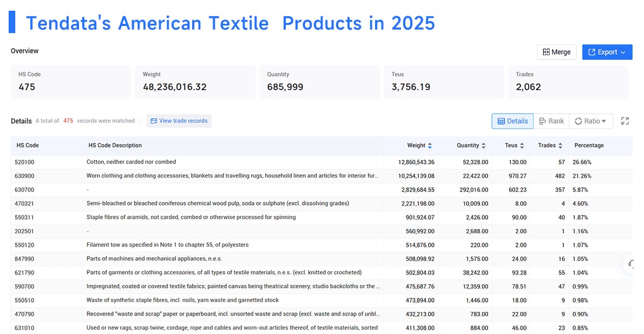Image resolution: width=644 pixels, height=334 pixels.
Task: Switch to the Rank view tab
Action: click(x=551, y=121)
